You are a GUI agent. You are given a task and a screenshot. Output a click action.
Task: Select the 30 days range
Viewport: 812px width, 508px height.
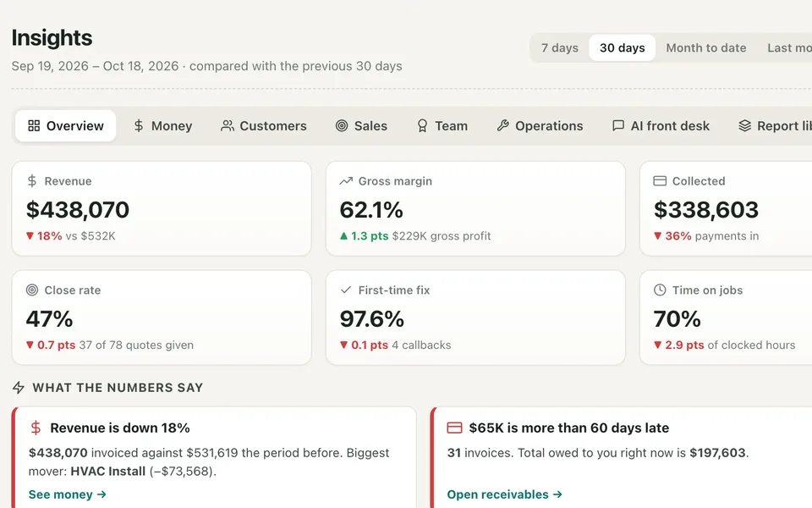click(622, 47)
